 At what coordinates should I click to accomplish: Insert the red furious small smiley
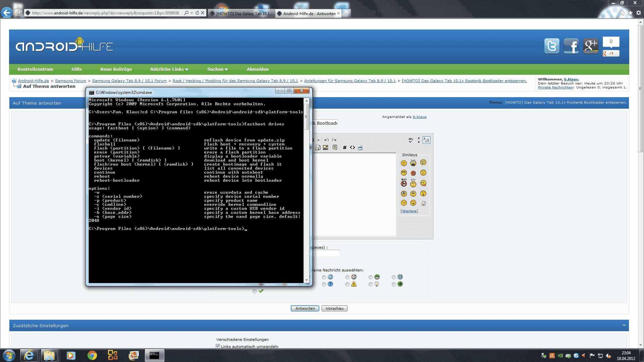413,173
